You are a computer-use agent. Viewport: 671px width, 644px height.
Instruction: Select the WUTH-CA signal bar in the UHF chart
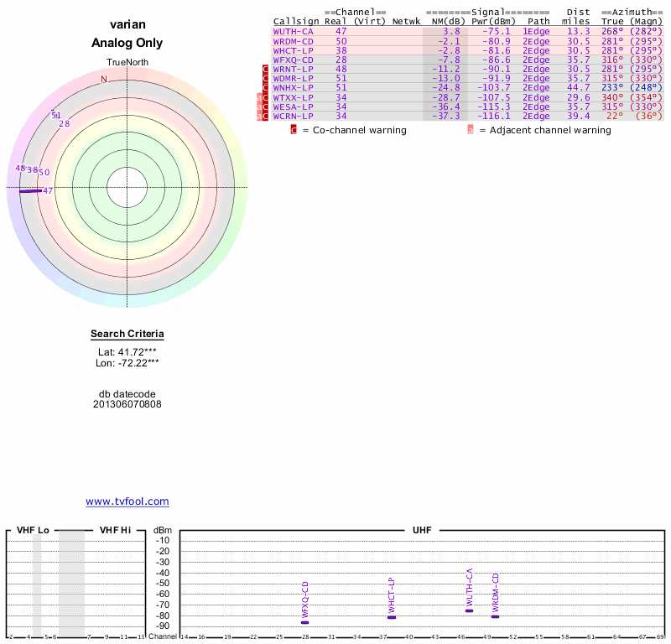click(x=469, y=610)
